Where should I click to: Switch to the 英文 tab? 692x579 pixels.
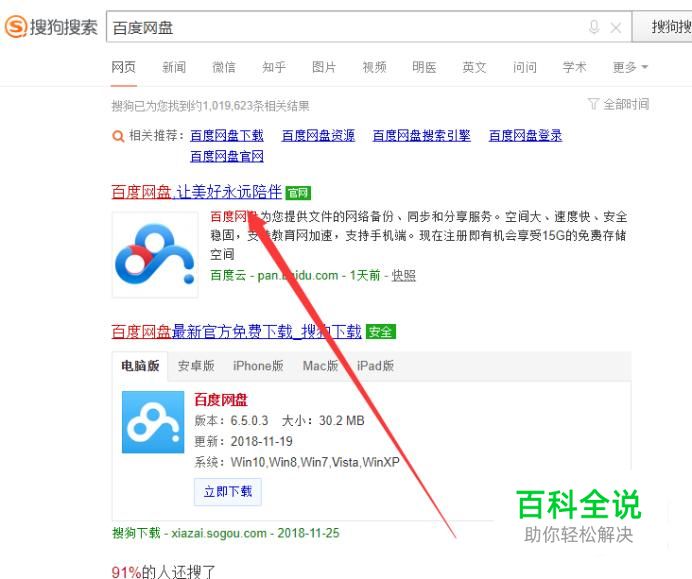(x=474, y=68)
